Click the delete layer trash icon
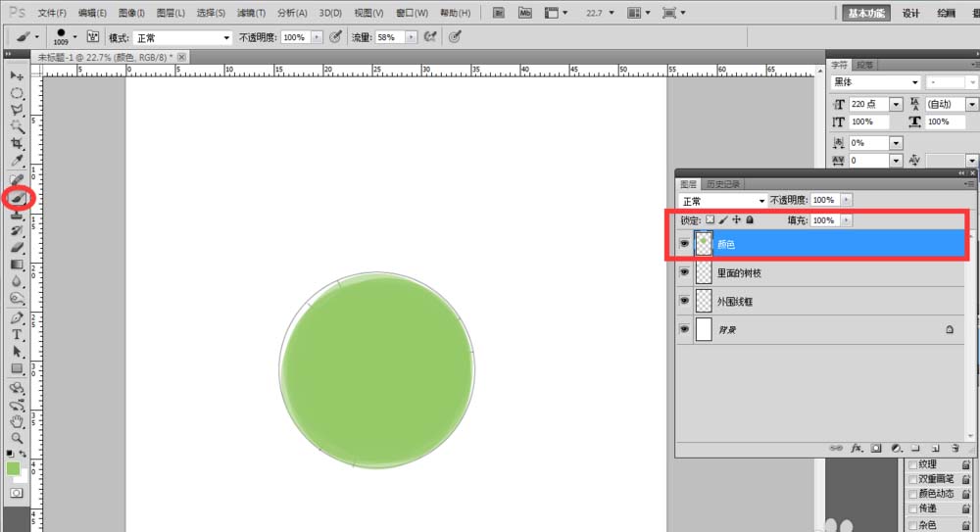The image size is (980, 532). (954, 447)
